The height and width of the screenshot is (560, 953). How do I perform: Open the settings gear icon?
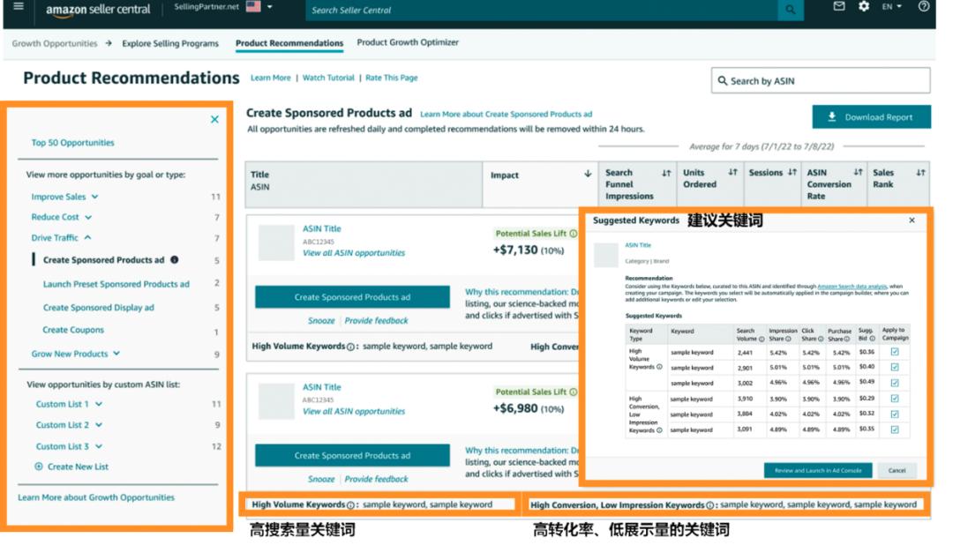864,6
